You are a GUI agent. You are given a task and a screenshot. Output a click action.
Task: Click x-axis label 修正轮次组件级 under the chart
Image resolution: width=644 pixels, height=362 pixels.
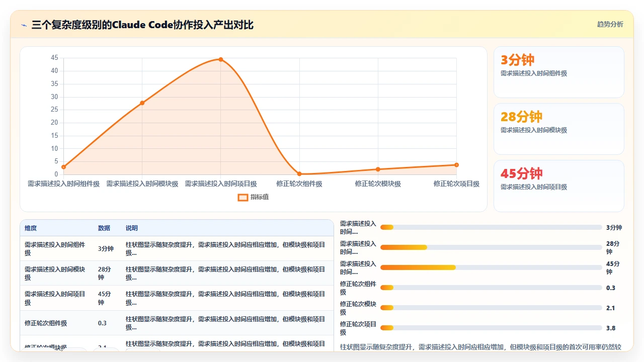[x=299, y=184]
